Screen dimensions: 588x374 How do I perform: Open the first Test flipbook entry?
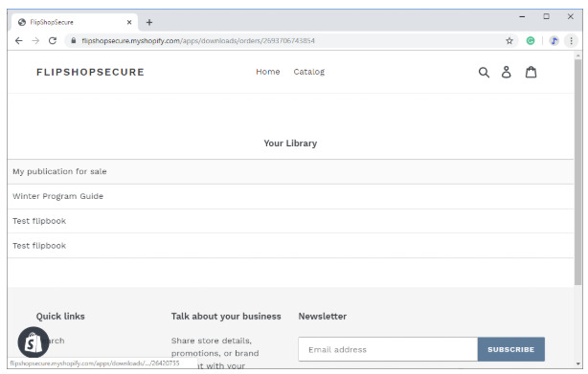click(290, 221)
